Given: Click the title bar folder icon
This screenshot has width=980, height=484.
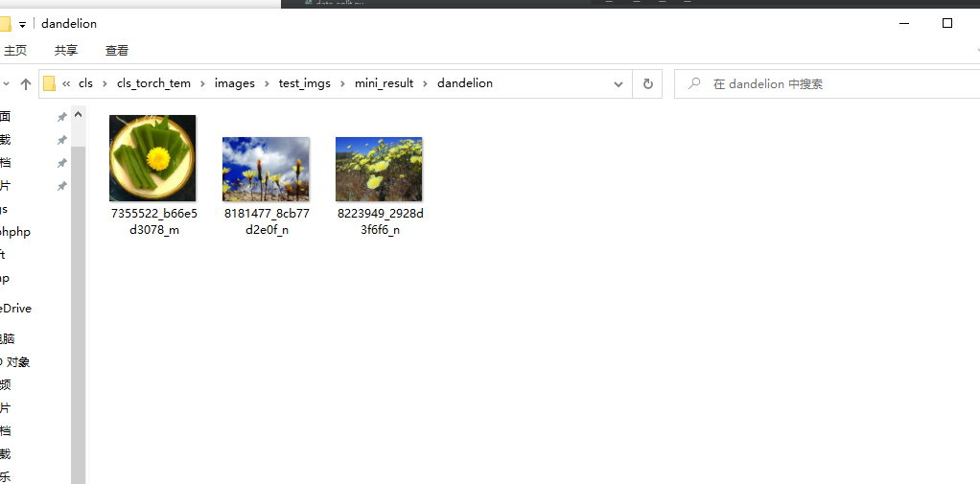Looking at the screenshot, I should (x=5, y=24).
